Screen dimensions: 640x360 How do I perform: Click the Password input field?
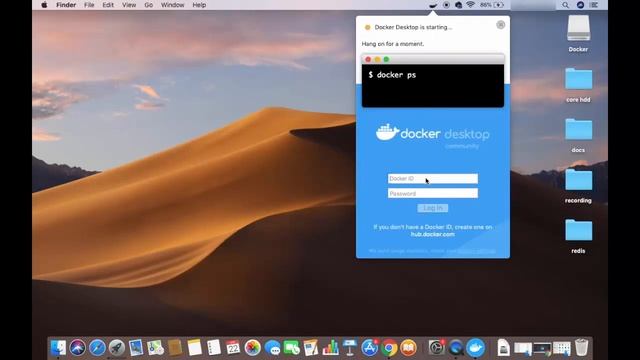coord(433,193)
